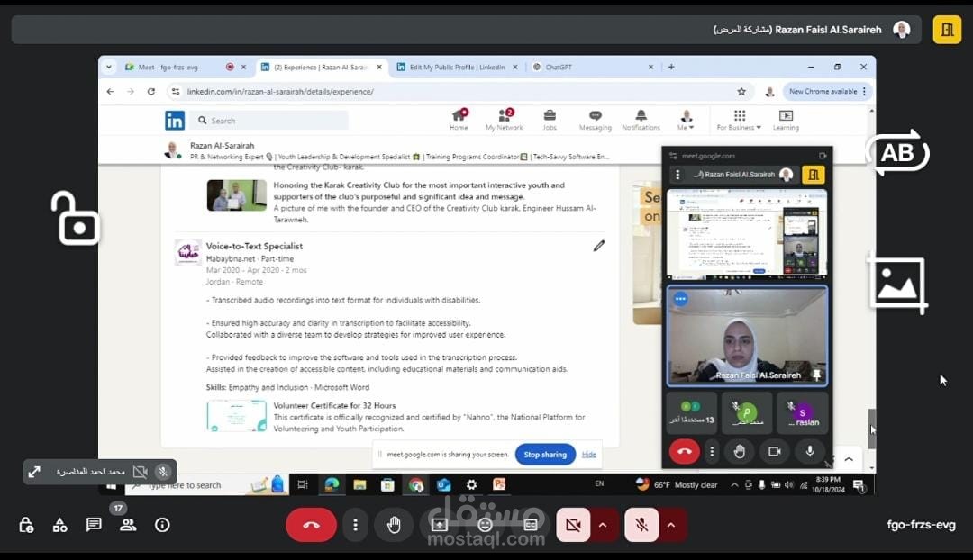Click New Chrome available update button
Screen dimensions: 973x560
[x=828, y=91]
